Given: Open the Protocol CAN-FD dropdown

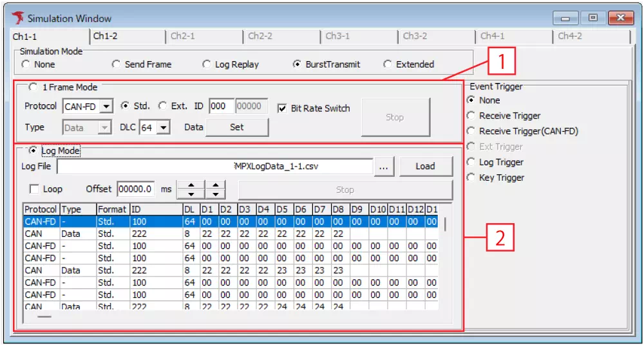Looking at the screenshot, I should pos(107,106).
